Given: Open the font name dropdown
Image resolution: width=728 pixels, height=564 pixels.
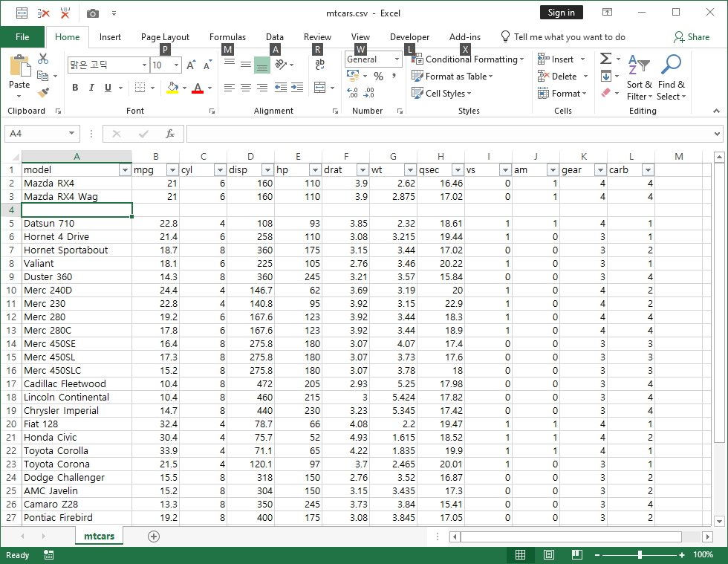Looking at the screenshot, I should [x=144, y=65].
